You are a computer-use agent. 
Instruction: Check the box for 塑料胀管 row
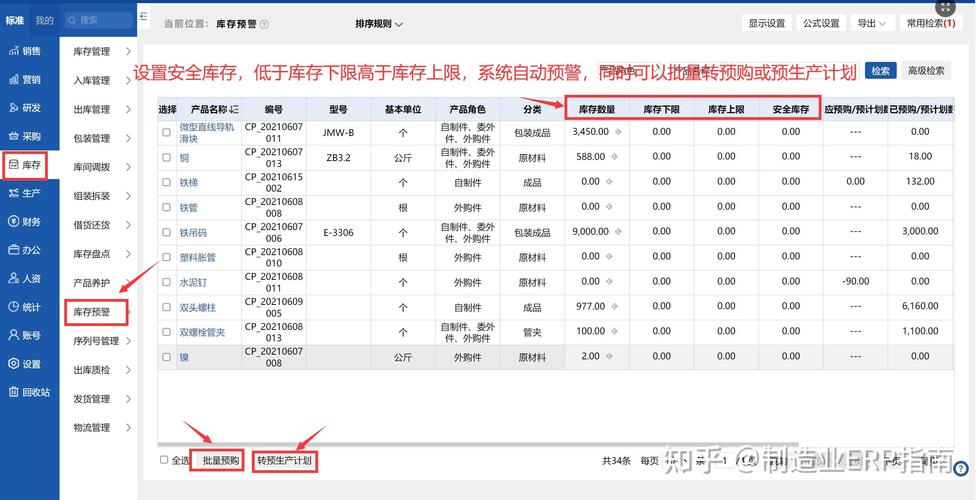click(166, 257)
